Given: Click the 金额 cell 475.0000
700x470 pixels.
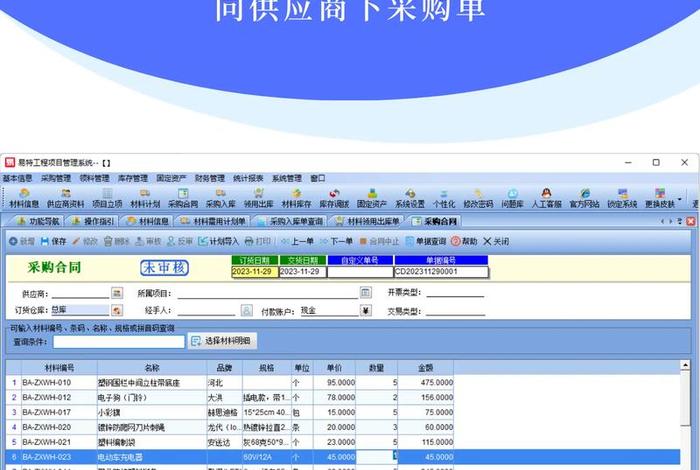Looking at the screenshot, I should point(425,383).
